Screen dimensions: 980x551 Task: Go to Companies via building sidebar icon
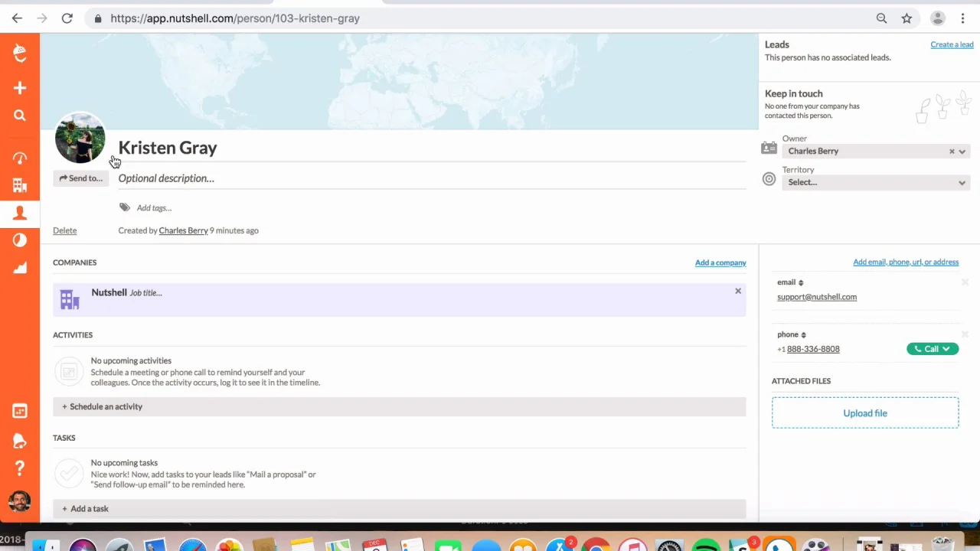click(x=20, y=185)
